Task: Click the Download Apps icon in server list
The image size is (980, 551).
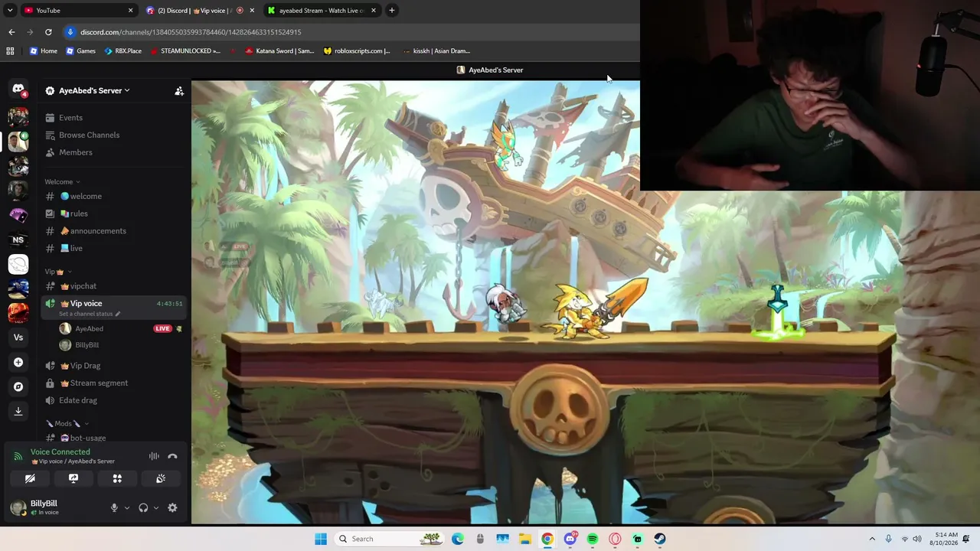Action: point(18,411)
